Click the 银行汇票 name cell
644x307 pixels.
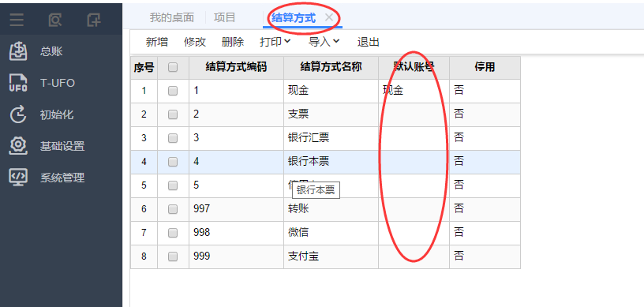click(331, 138)
